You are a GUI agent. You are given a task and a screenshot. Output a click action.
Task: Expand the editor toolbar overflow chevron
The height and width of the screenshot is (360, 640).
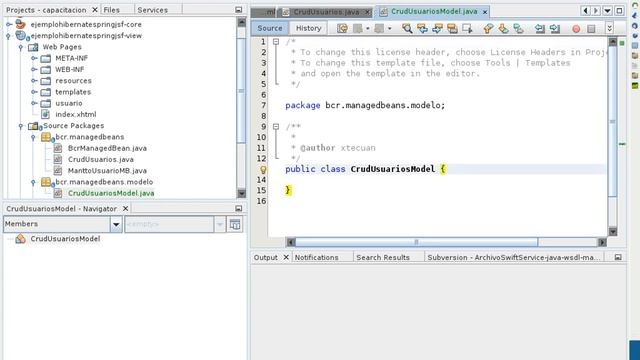click(609, 28)
